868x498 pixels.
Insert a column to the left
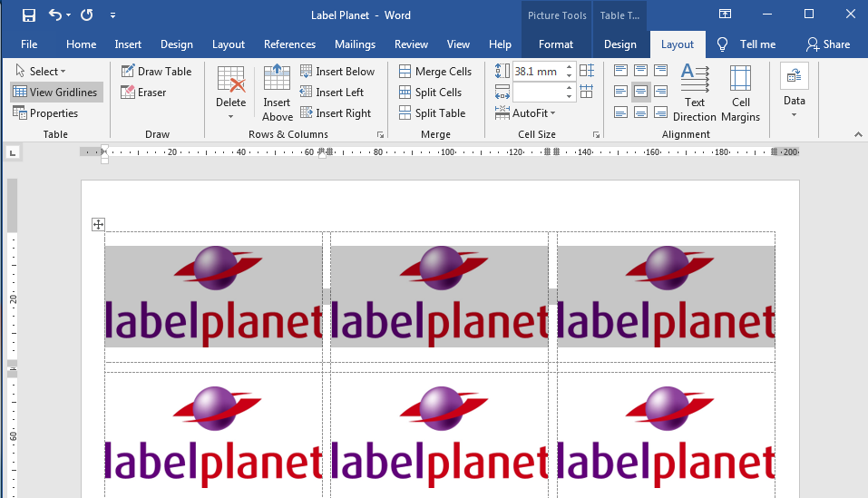tap(332, 93)
